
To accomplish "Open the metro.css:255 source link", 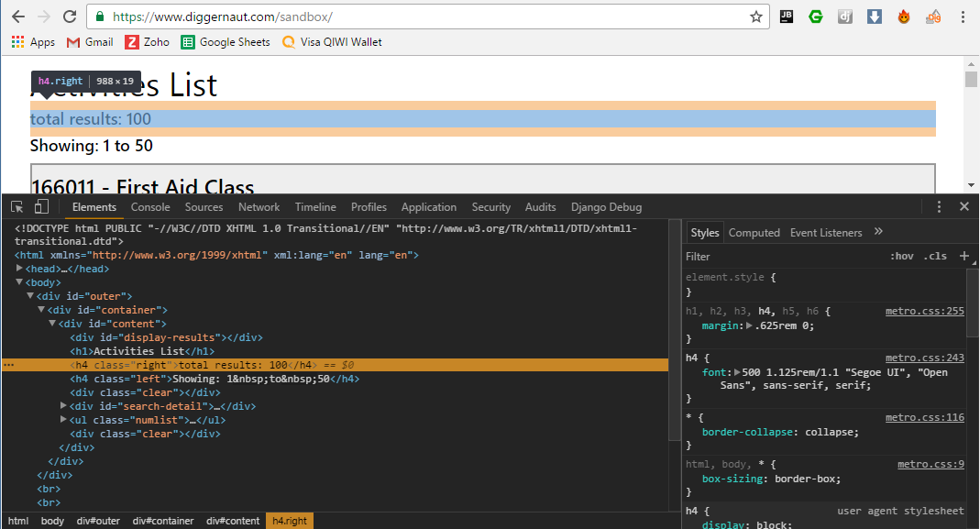I will coord(924,311).
